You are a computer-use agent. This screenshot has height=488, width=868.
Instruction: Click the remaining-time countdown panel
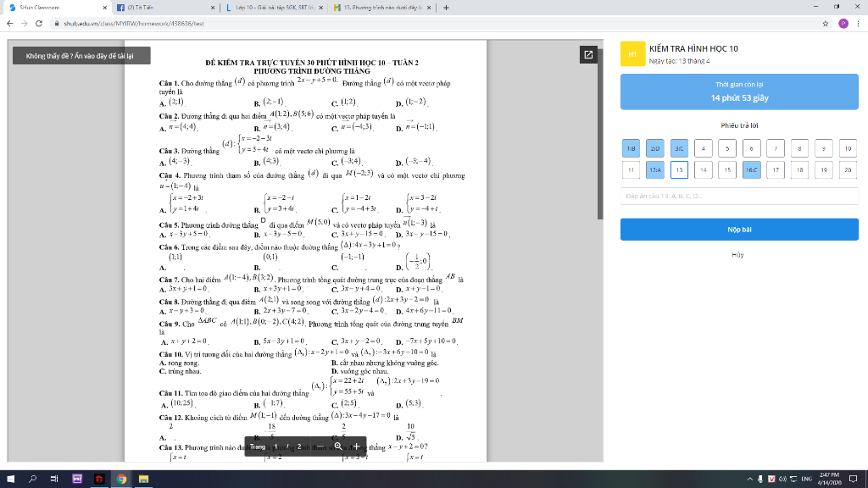click(x=739, y=91)
